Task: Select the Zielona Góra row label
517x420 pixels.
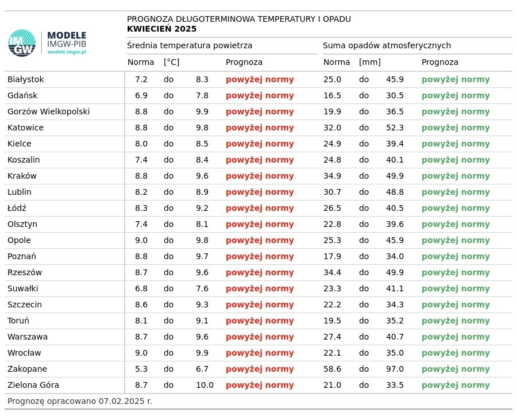Action: click(x=33, y=385)
